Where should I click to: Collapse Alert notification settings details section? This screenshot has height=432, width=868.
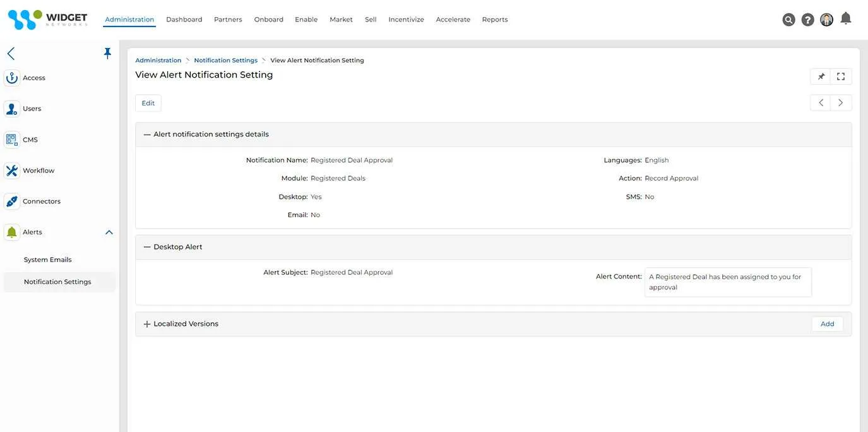147,135
